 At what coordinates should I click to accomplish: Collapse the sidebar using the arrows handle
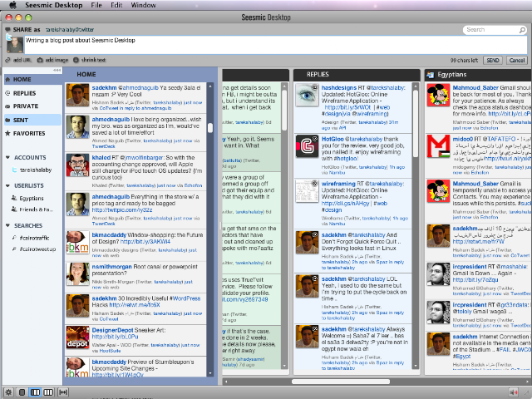pos(57,70)
